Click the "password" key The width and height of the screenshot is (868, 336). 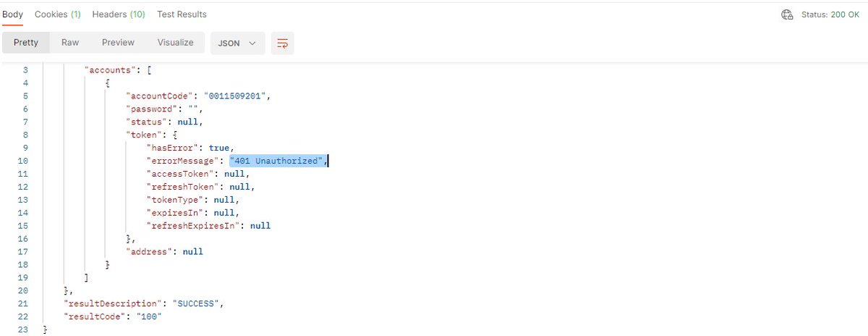(152, 109)
